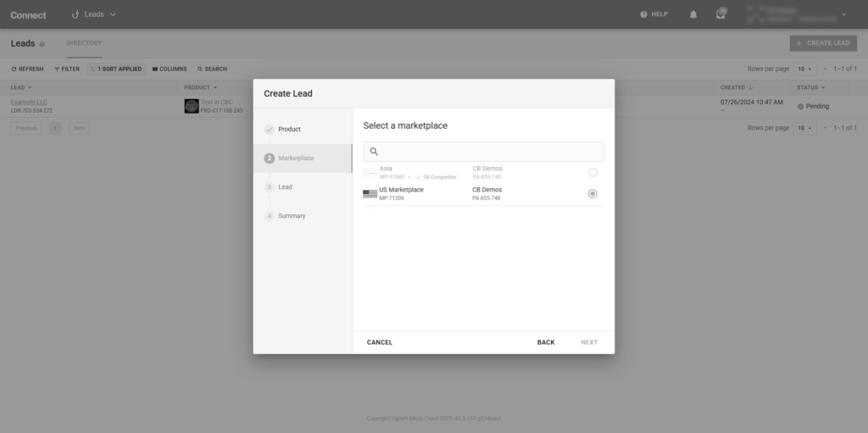
Task: Select the Asia marketplace radio button
Action: 593,173
